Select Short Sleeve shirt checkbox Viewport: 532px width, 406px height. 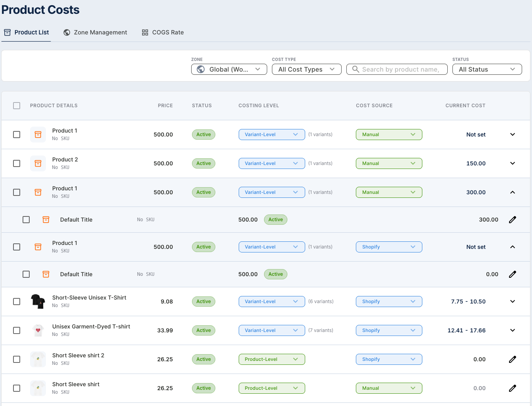click(x=17, y=388)
